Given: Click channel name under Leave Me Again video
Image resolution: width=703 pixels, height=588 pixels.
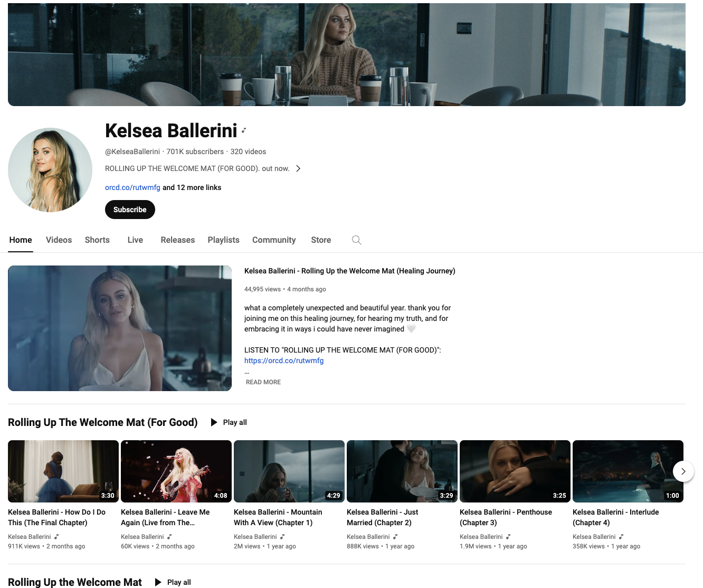Looking at the screenshot, I should [142, 537].
